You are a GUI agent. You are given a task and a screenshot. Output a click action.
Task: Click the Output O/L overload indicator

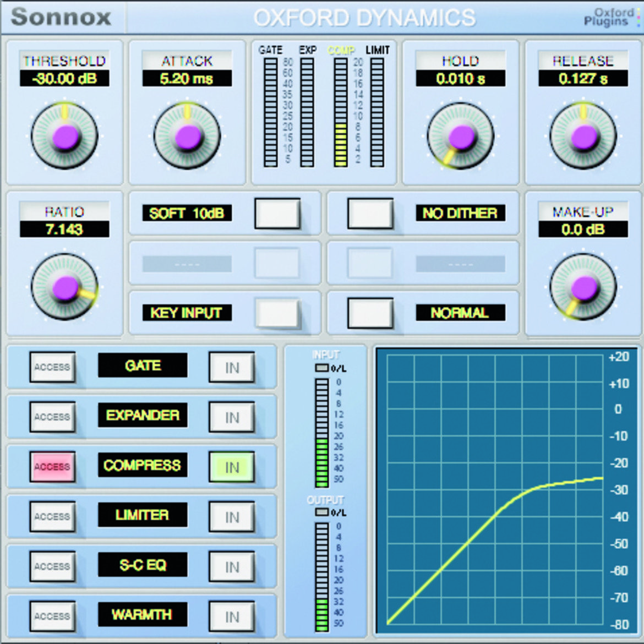(x=321, y=512)
